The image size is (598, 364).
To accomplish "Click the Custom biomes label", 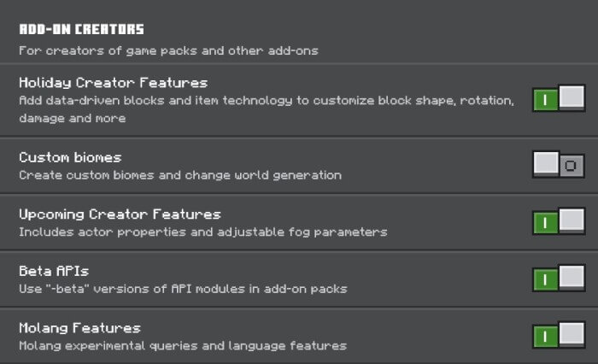I will [x=70, y=157].
